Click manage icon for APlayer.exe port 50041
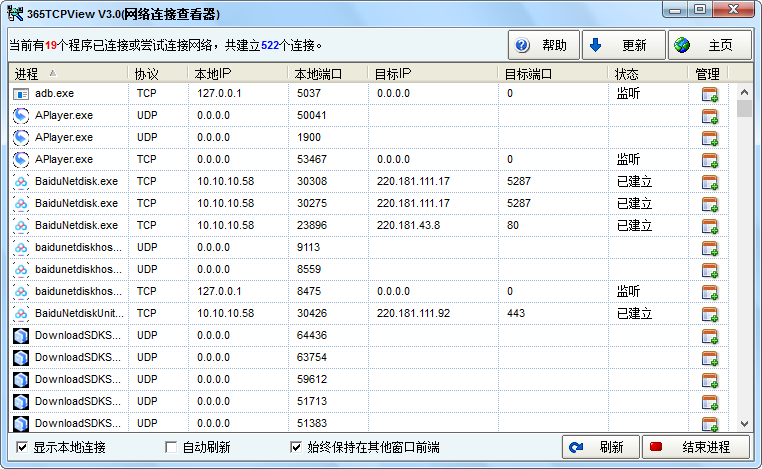This screenshot has width=762, height=469. pos(710,117)
